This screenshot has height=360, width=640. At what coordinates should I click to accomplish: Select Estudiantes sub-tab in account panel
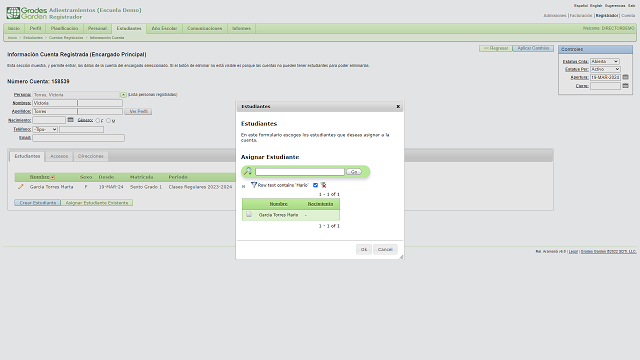click(27, 156)
